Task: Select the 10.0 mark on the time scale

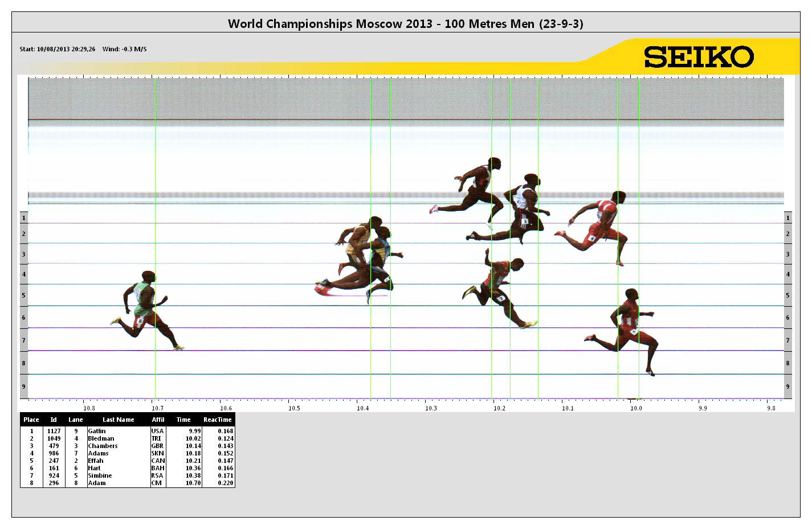Action: pyautogui.click(x=636, y=408)
